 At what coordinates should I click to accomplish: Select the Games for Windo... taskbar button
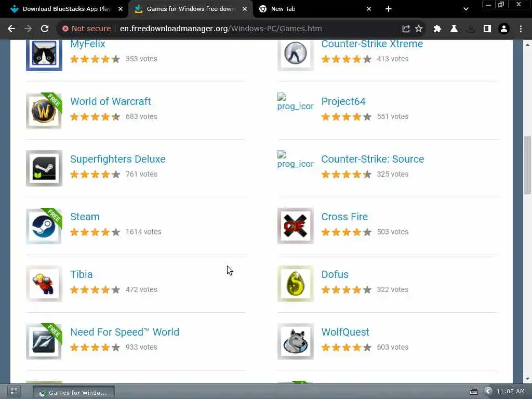[x=73, y=393]
